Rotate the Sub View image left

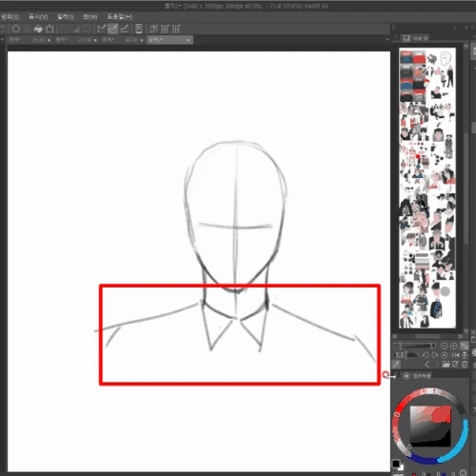pyautogui.click(x=426, y=355)
